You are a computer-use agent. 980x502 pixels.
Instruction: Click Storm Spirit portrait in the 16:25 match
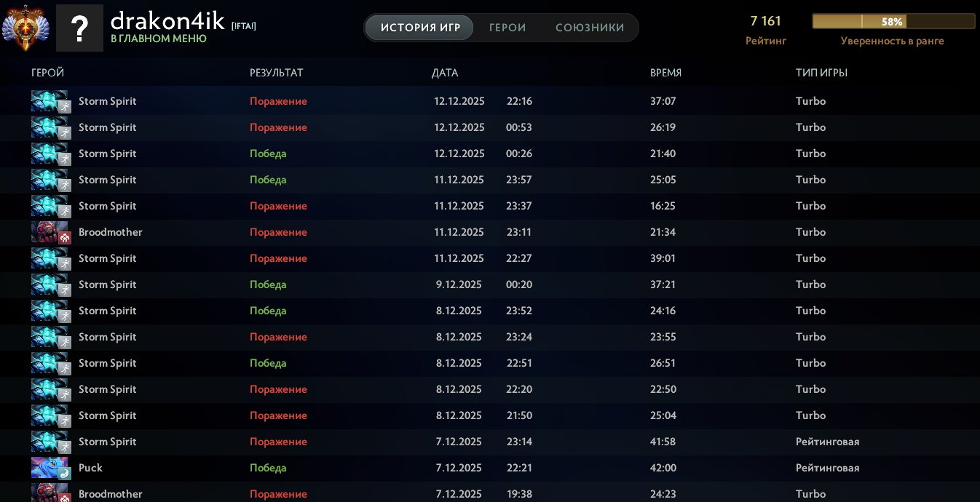coord(50,206)
